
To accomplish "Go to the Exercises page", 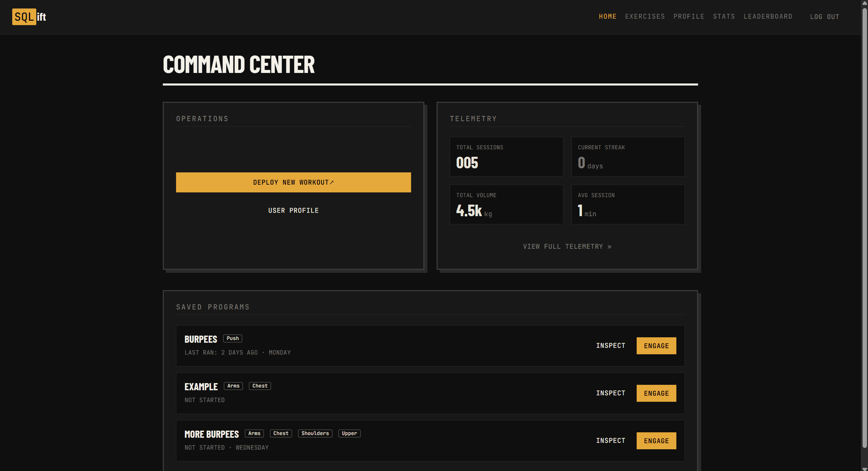I will pos(645,16).
